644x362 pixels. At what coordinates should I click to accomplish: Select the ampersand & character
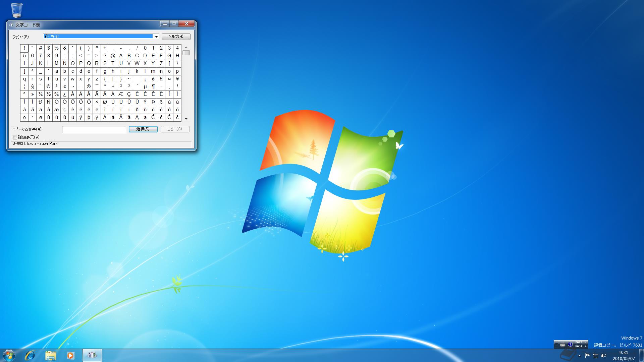coord(65,48)
